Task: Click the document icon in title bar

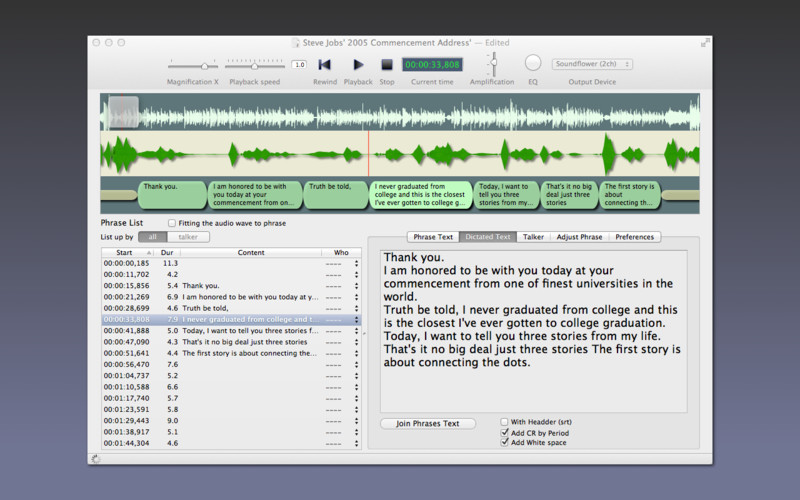Action: tap(295, 43)
